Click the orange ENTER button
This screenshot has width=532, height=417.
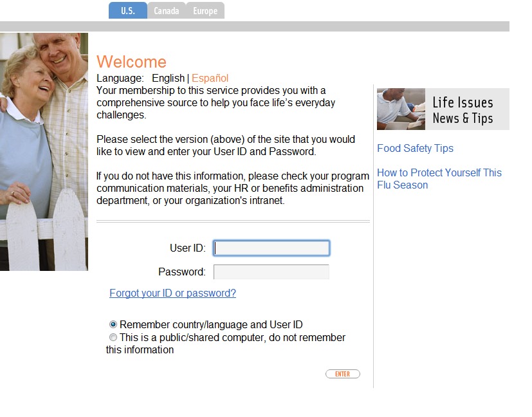tap(343, 374)
